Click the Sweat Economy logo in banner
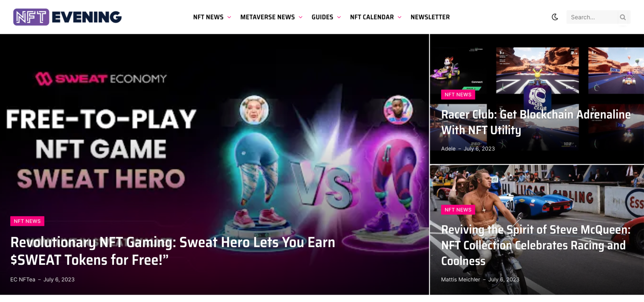Screen dimensions: 644x302 click(101, 79)
